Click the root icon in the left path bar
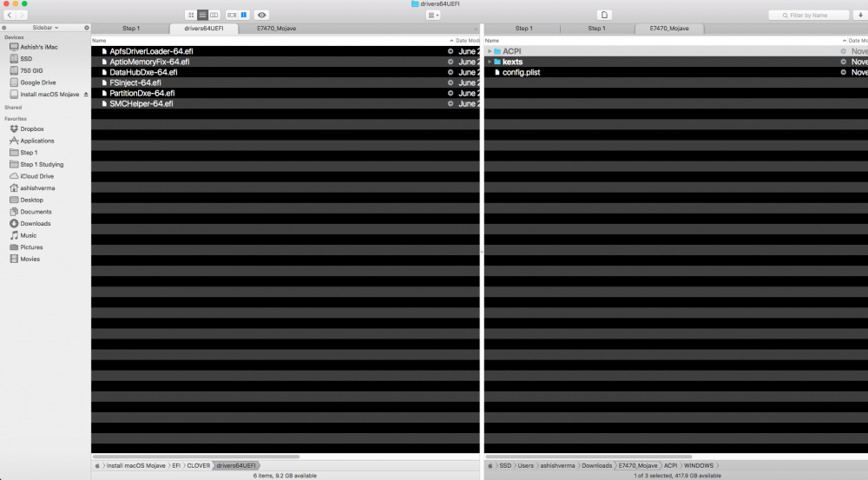The image size is (868, 480). coord(97,466)
